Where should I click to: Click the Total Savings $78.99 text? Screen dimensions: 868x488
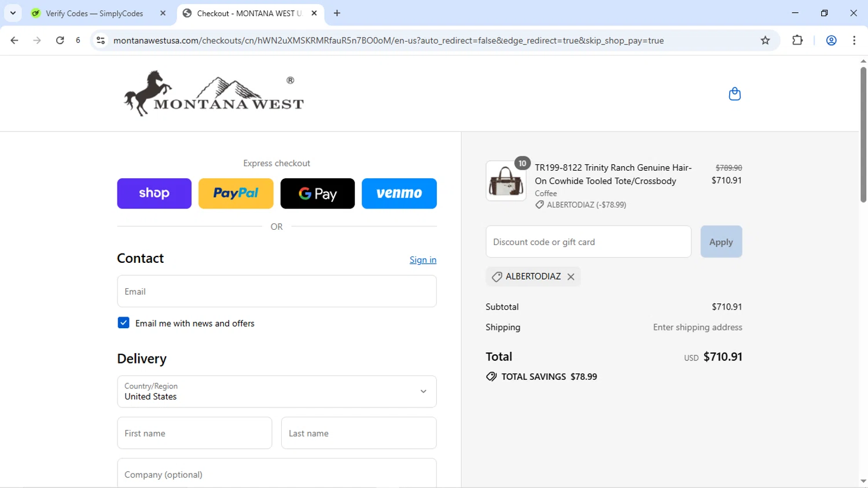click(x=549, y=376)
